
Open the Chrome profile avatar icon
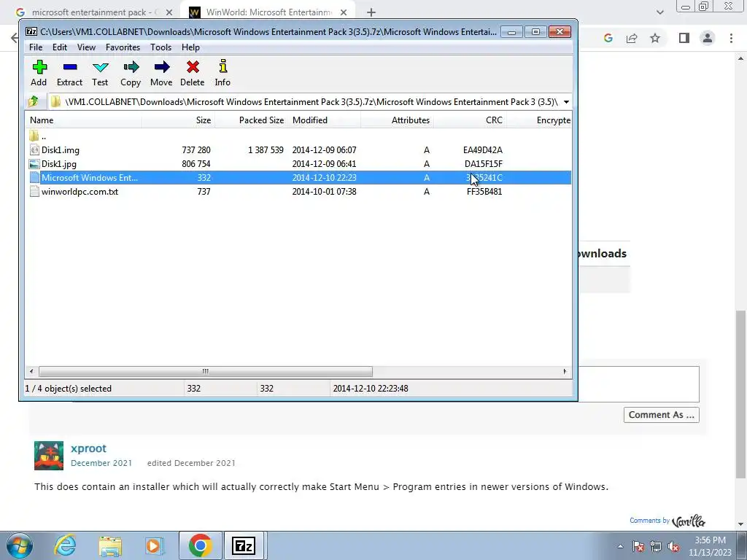coord(708,38)
